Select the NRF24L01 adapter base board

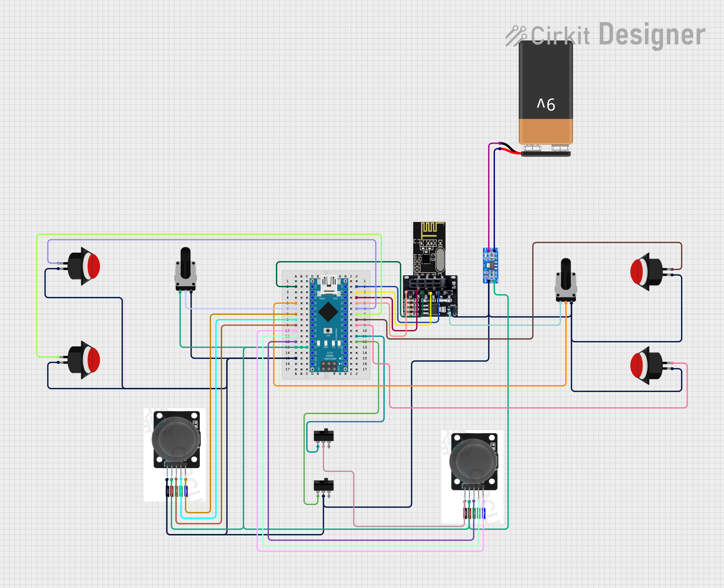pyautogui.click(x=430, y=296)
